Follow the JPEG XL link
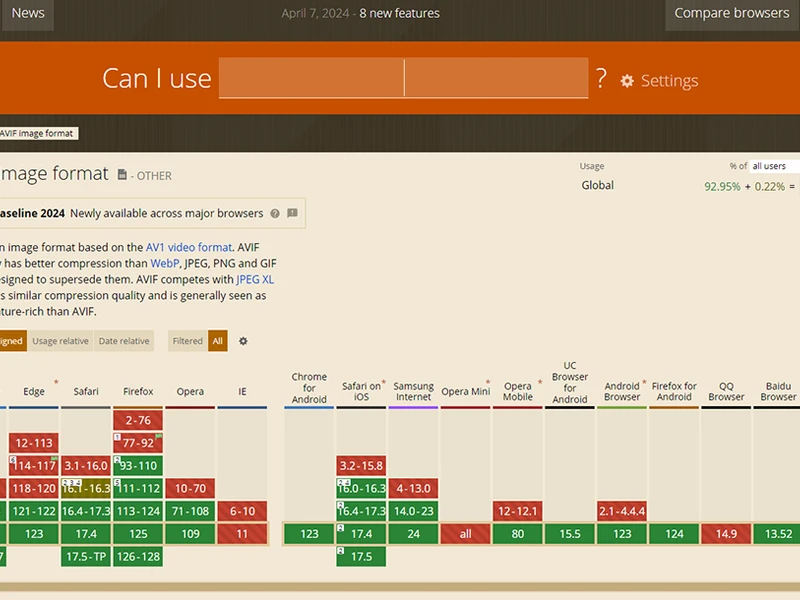Screen dimensions: 800x600 pyautogui.click(x=255, y=280)
